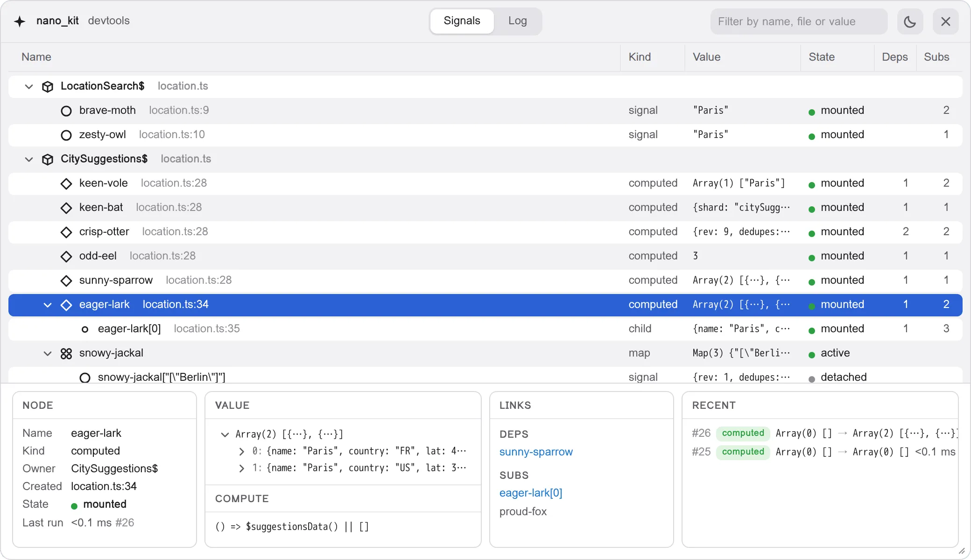Close the devtools panel with the X

(946, 21)
